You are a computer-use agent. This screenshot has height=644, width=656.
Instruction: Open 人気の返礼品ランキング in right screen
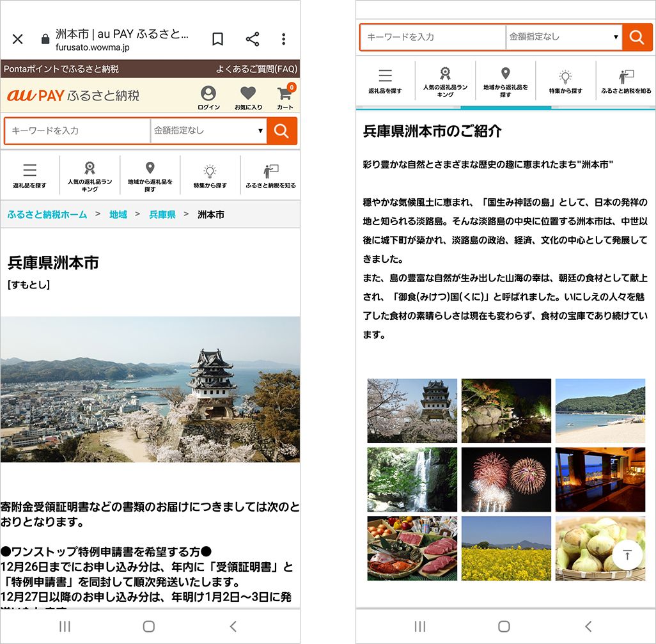(x=445, y=81)
